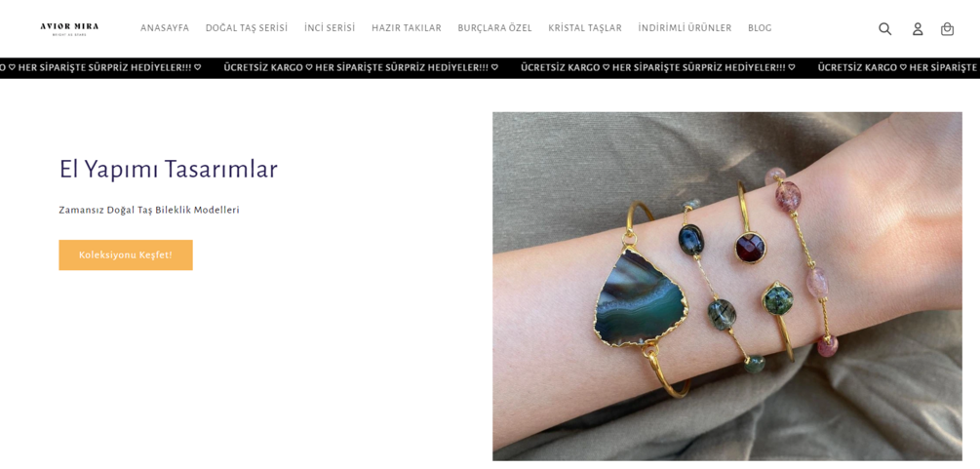View İndirimli Ürünler discounted products
This screenshot has width=980, height=469.
pos(685,28)
